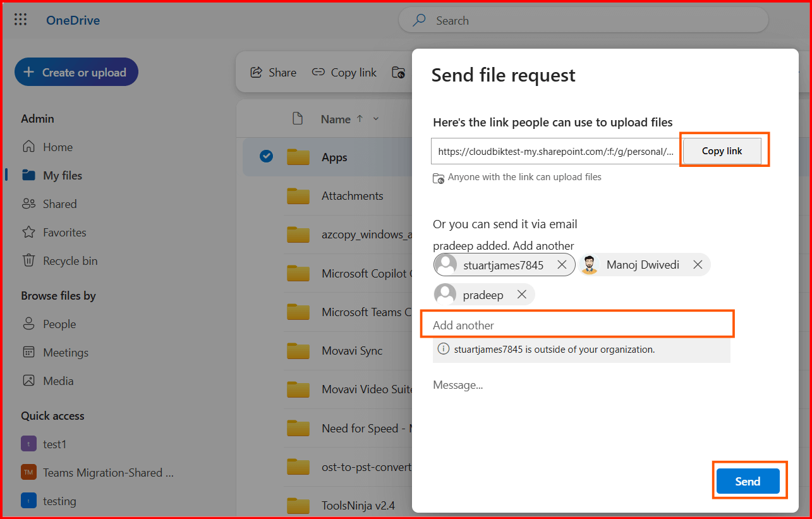
Task: Click Manoj Dwivedi's avatar
Action: point(589,265)
